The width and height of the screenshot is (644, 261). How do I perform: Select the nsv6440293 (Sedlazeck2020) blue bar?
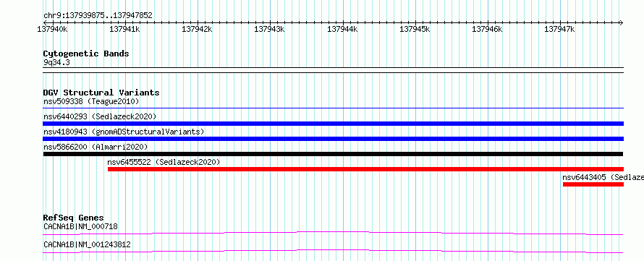click(333, 124)
